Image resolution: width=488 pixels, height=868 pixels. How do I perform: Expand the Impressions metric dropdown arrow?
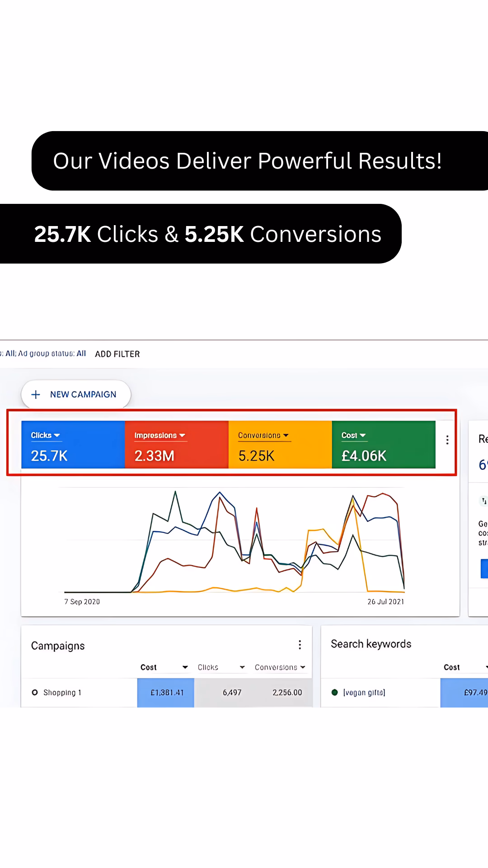[x=182, y=435]
